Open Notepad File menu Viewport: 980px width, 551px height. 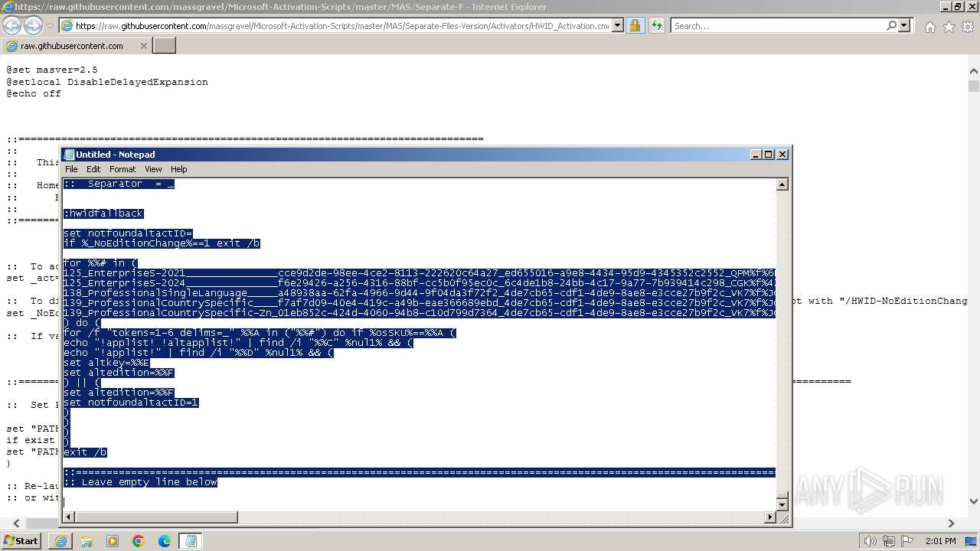point(71,169)
